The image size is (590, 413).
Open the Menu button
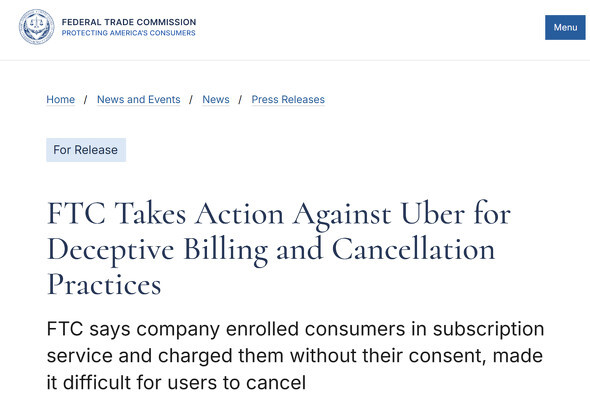click(565, 27)
